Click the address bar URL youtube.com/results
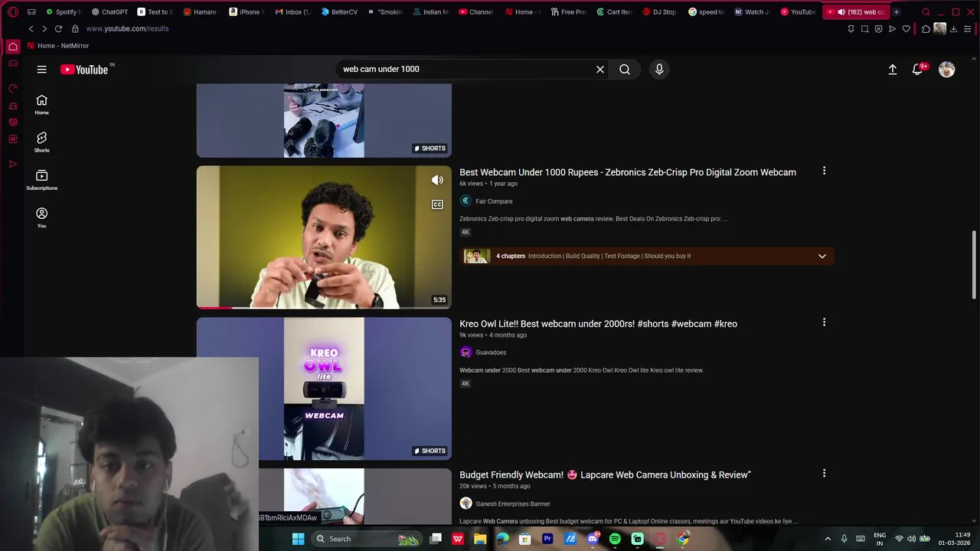Image resolution: width=980 pixels, height=551 pixels. [127, 28]
